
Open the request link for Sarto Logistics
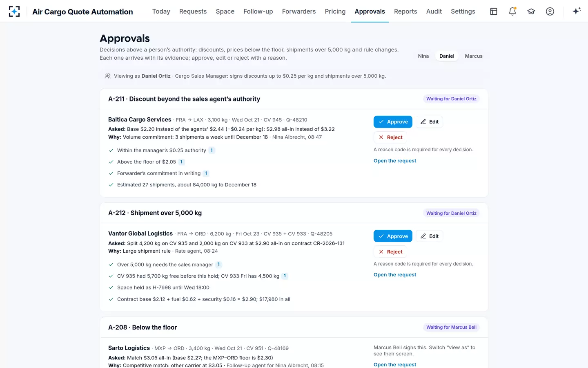[x=395, y=365]
